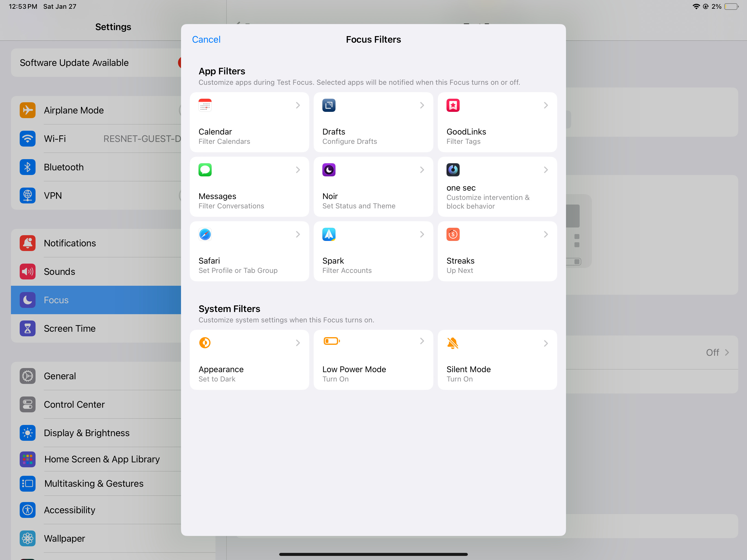Tap the Spark app icon

click(x=329, y=234)
